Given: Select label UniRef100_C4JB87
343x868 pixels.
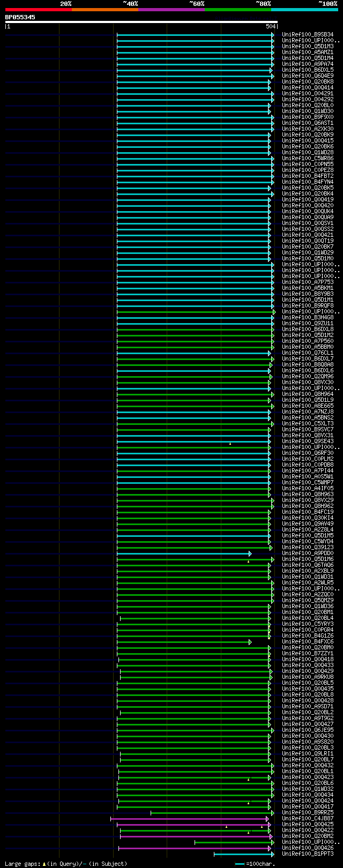Looking at the screenshot, I should tap(308, 819).
